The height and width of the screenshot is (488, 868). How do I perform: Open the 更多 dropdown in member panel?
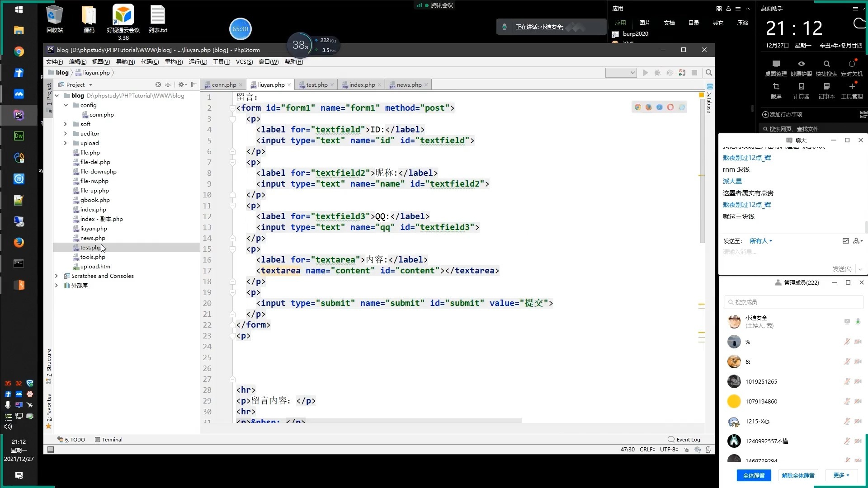tap(841, 475)
